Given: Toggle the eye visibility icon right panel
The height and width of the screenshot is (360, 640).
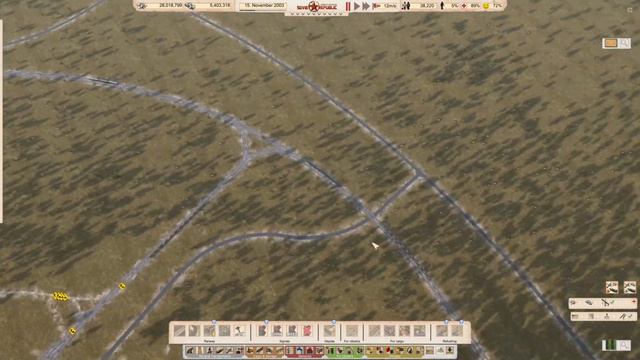Looking at the screenshot, I should click(x=573, y=302).
